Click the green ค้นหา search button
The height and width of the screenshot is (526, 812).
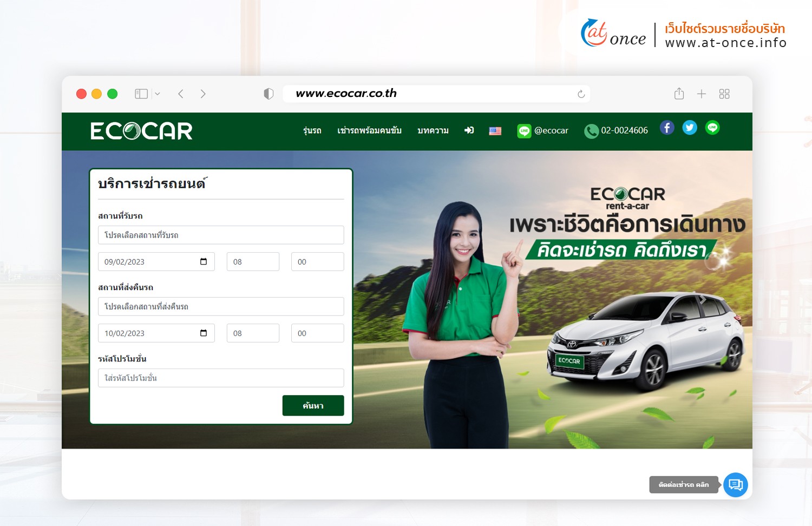click(x=313, y=405)
